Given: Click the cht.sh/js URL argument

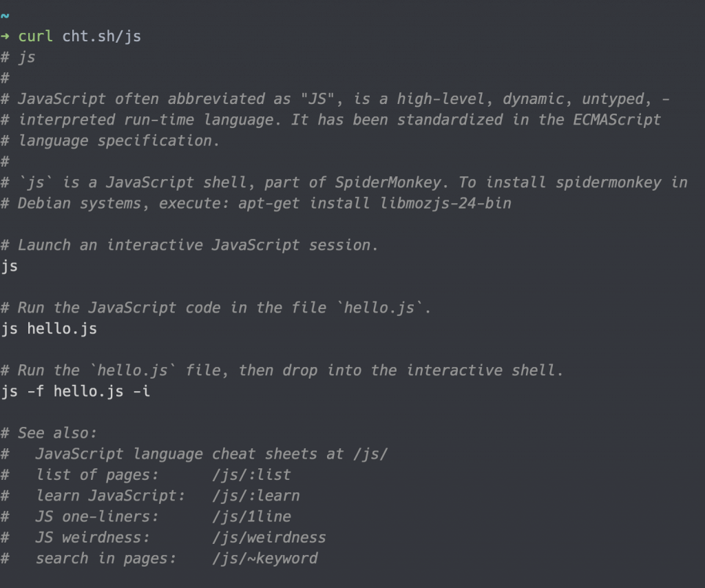Looking at the screenshot, I should pos(102,36).
